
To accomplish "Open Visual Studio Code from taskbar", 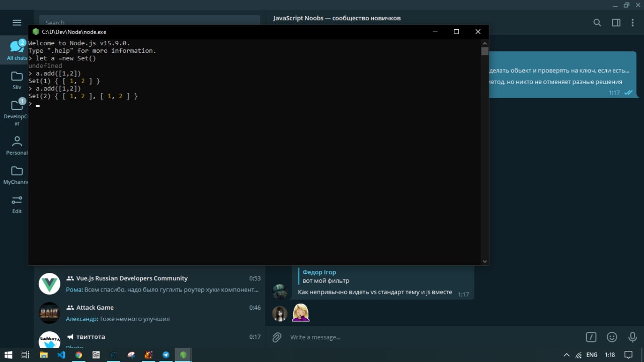I will pos(61,354).
